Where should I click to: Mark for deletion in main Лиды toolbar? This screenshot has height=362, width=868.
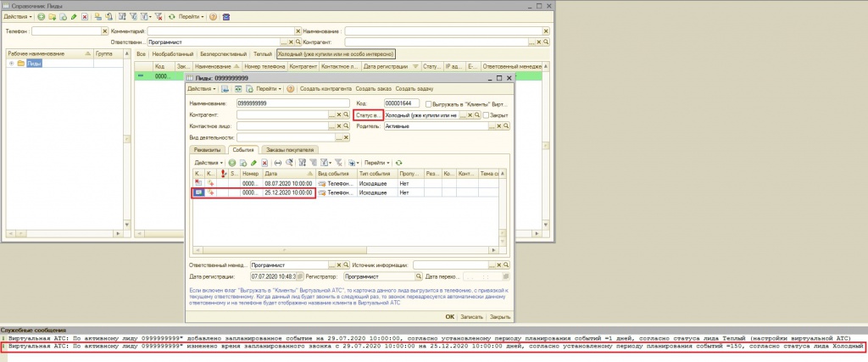pyautogui.click(x=84, y=17)
